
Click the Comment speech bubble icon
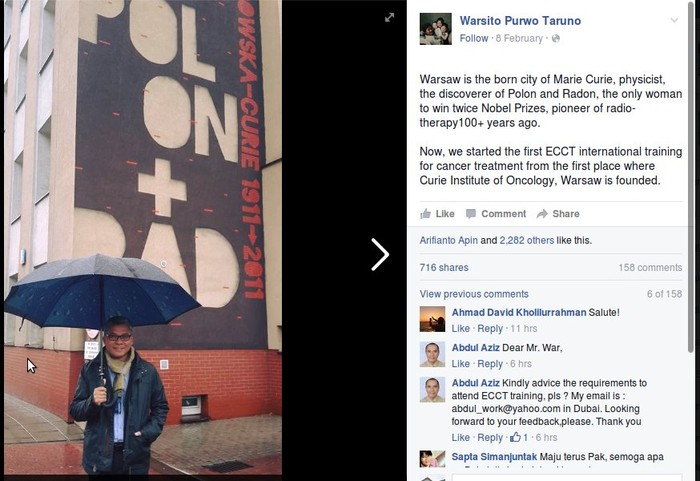pyautogui.click(x=471, y=214)
